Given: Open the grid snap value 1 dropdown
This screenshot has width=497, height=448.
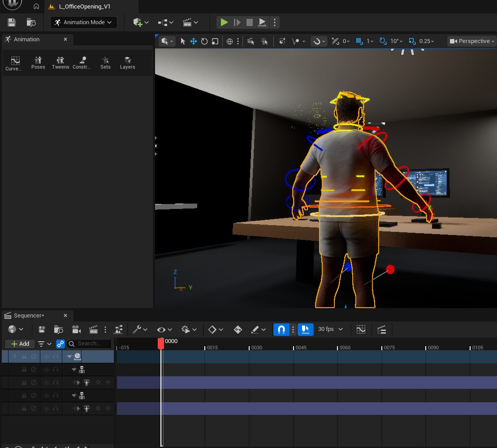Looking at the screenshot, I should point(370,41).
